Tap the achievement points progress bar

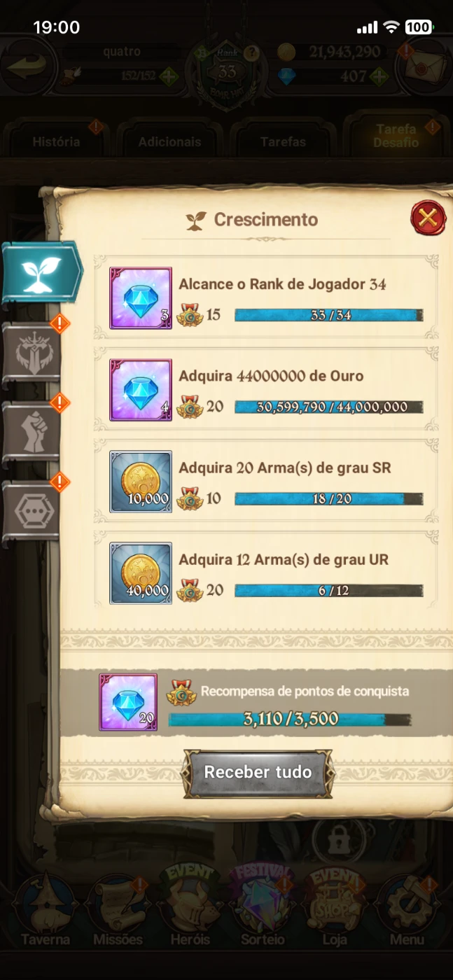click(289, 719)
